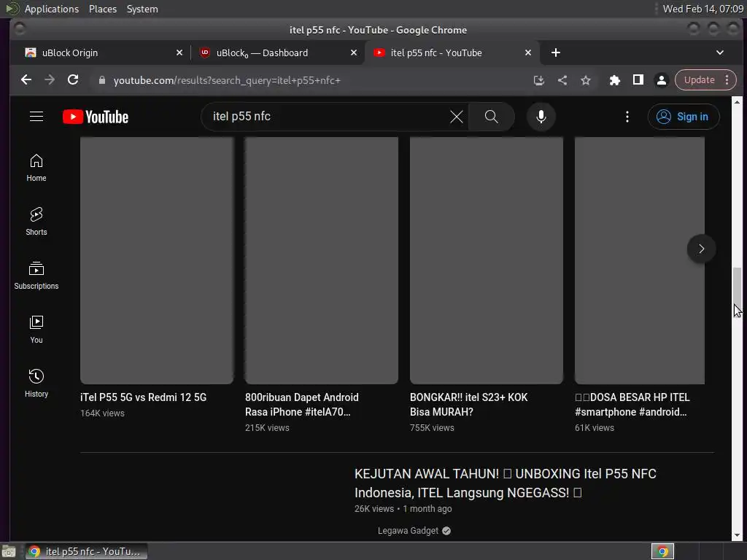Viewport: 747px width, 560px height.
Task: Share this page via the share icon
Action: point(562,80)
